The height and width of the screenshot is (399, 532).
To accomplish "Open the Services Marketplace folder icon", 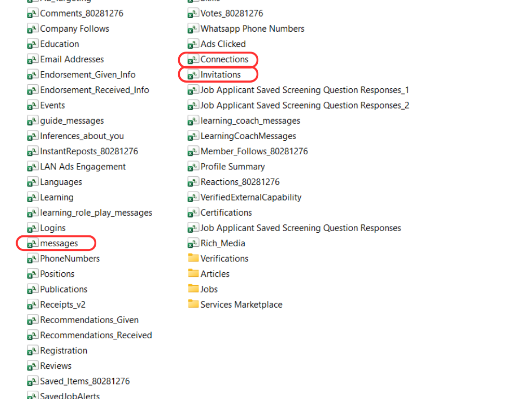I will (x=193, y=304).
